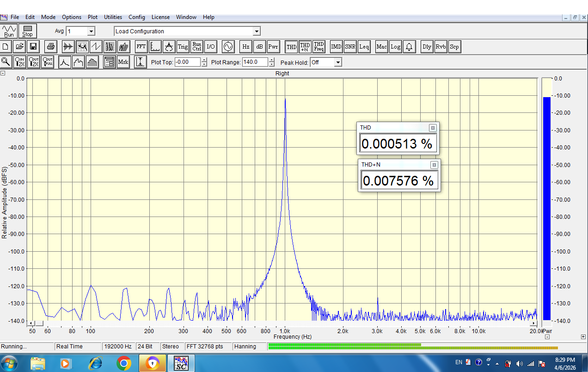This screenshot has width=588, height=372.
Task: Click the signal generator sine wave icon
Action: 228,47
